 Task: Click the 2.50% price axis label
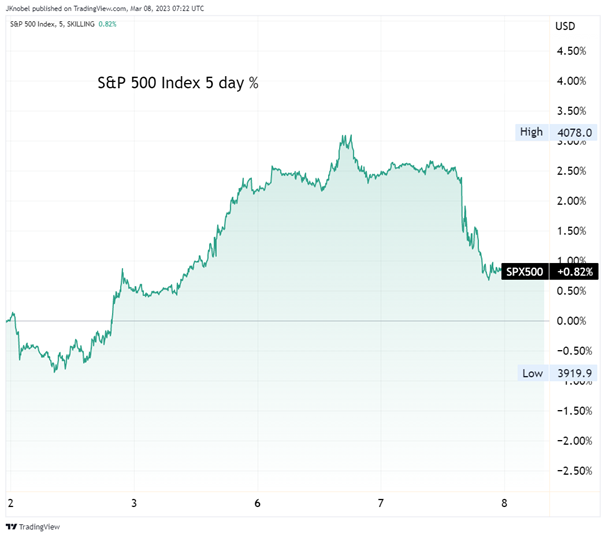[x=571, y=171]
